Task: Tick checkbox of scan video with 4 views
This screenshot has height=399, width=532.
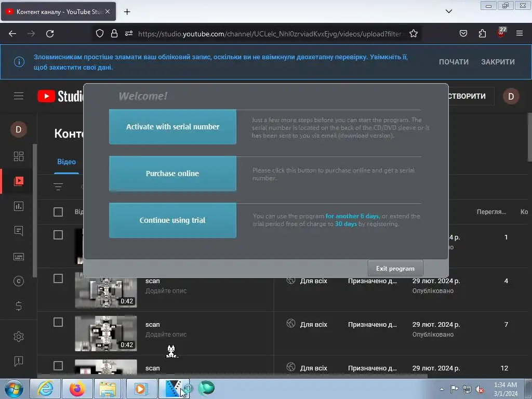Action: pyautogui.click(x=58, y=278)
